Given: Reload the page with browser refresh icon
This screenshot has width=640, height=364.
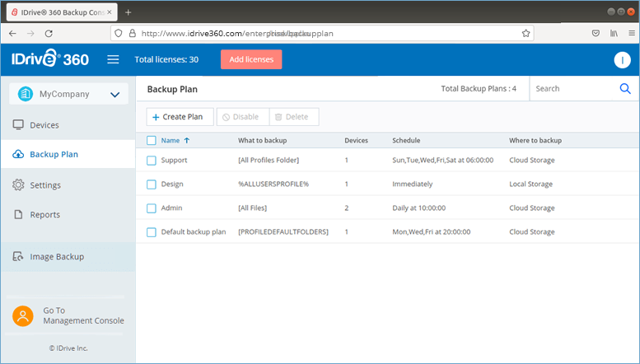Looking at the screenshot, I should 49,33.
